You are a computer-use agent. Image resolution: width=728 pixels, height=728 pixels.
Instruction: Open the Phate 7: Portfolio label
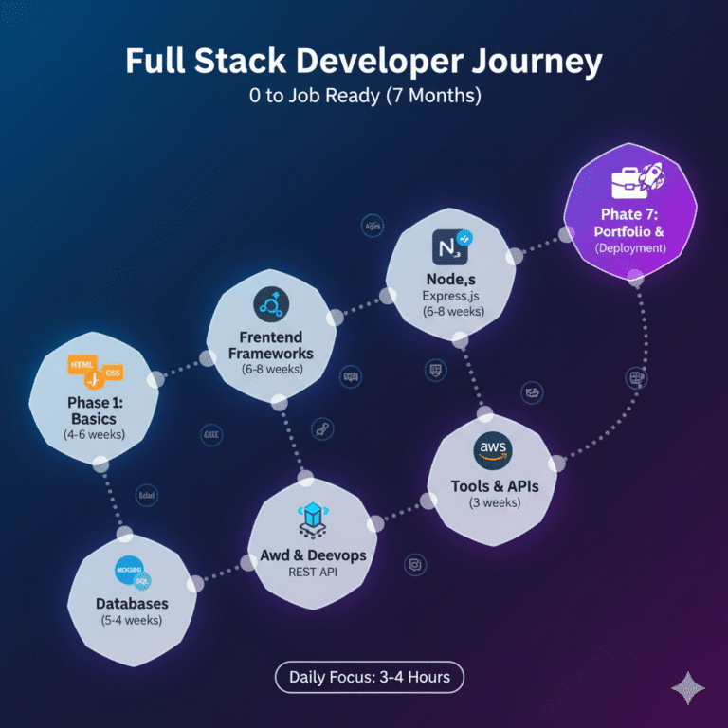coord(630,222)
